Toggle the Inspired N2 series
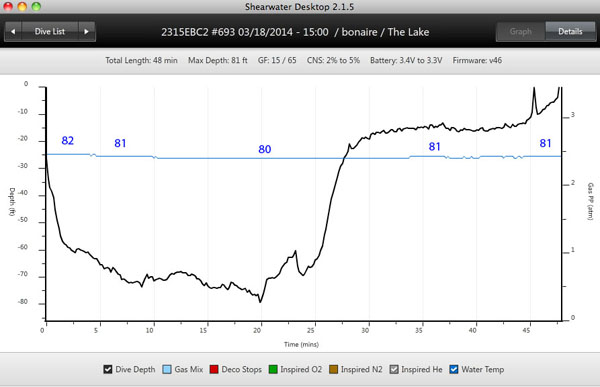This screenshot has width=600, height=387. [333, 369]
